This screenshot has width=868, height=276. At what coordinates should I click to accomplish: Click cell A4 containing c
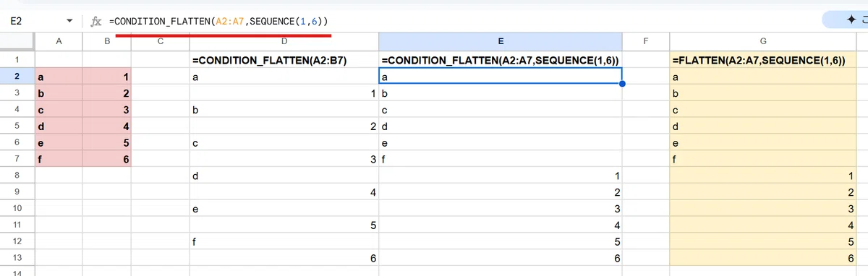(59, 110)
